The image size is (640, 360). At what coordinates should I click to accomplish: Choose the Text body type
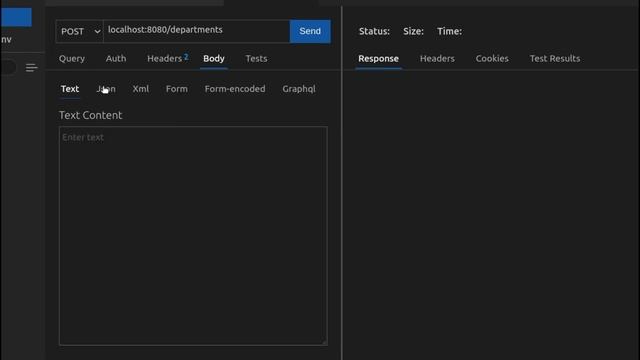[70, 89]
